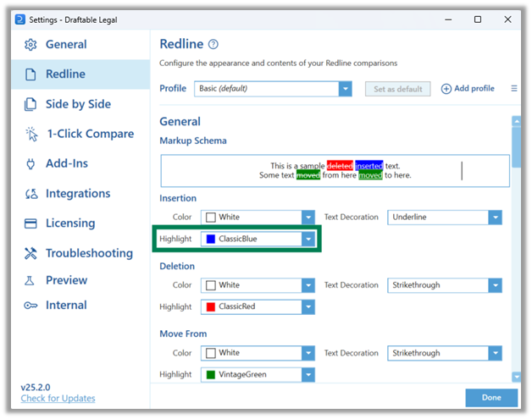Click the Preview flask icon

[30, 280]
